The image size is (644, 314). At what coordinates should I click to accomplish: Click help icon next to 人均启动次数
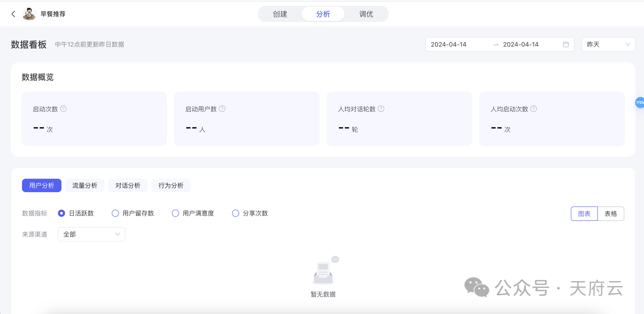(534, 109)
